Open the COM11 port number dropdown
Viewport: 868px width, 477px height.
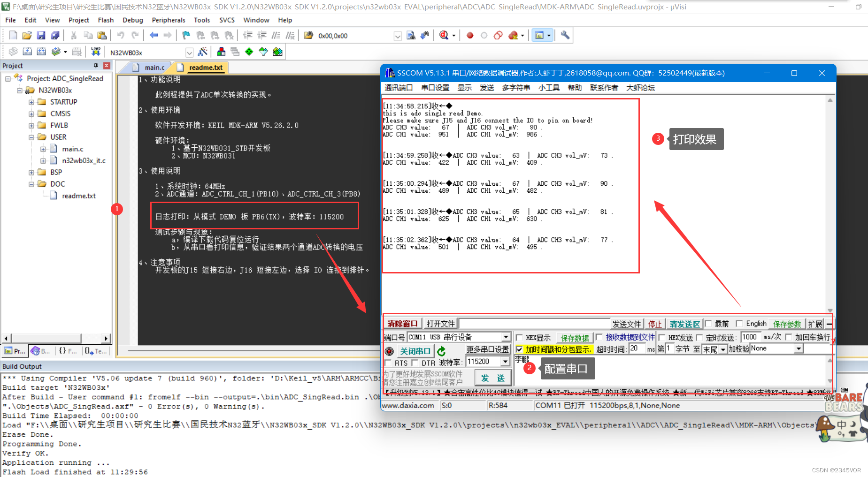[506, 337]
